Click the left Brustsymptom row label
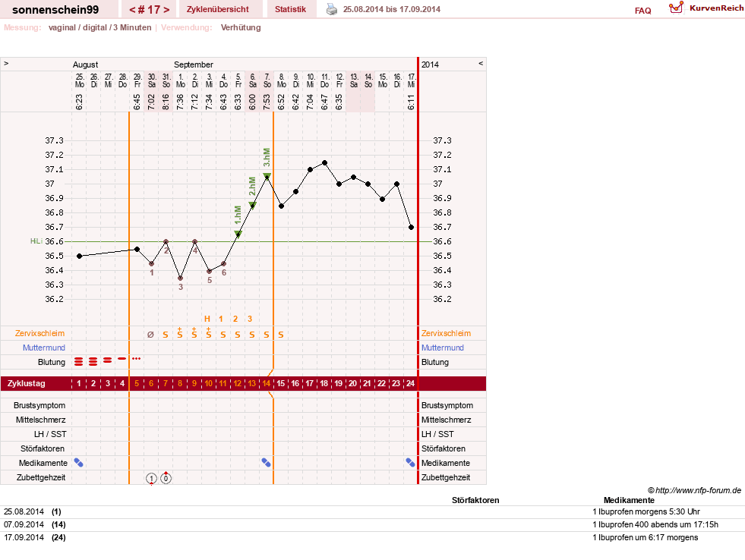 click(x=39, y=405)
